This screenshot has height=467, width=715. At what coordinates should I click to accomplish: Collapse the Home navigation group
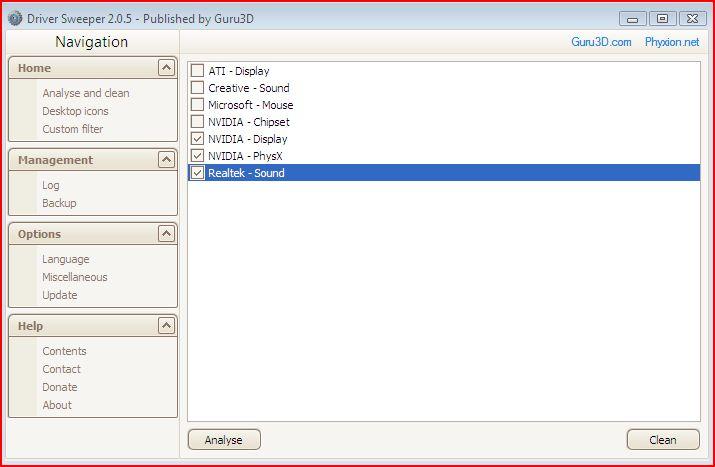coord(166,67)
